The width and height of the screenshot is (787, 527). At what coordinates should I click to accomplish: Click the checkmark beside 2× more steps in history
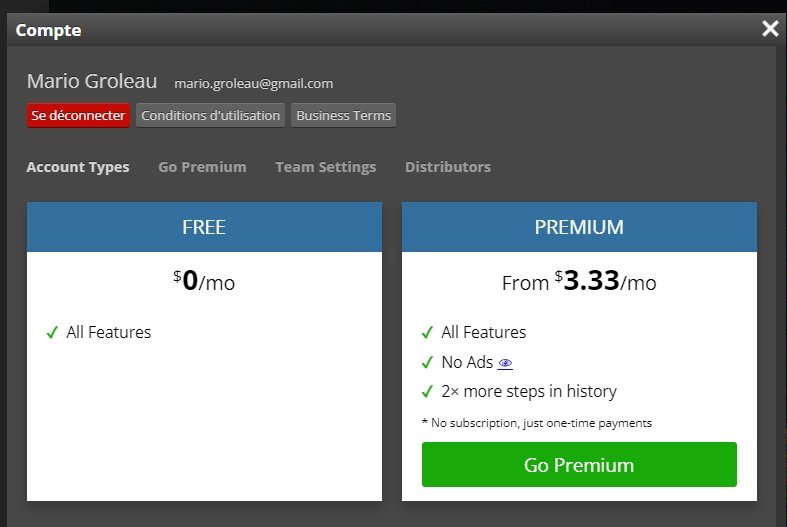pos(427,391)
